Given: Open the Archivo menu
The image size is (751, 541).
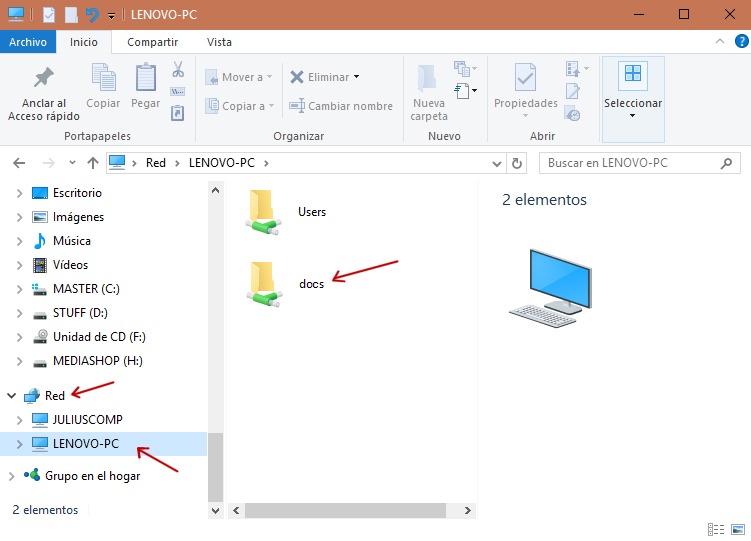Looking at the screenshot, I should pyautogui.click(x=27, y=42).
